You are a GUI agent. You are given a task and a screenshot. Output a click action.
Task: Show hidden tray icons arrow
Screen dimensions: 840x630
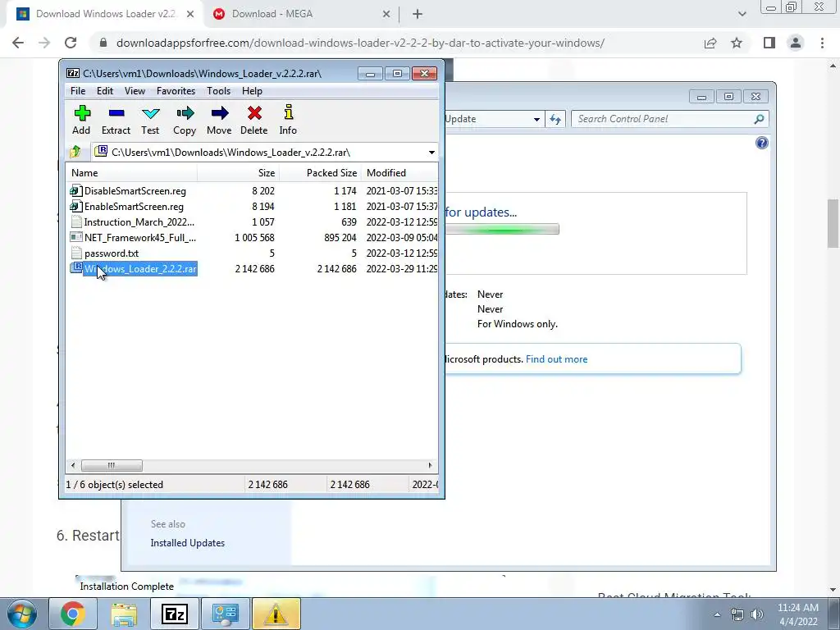point(717,614)
